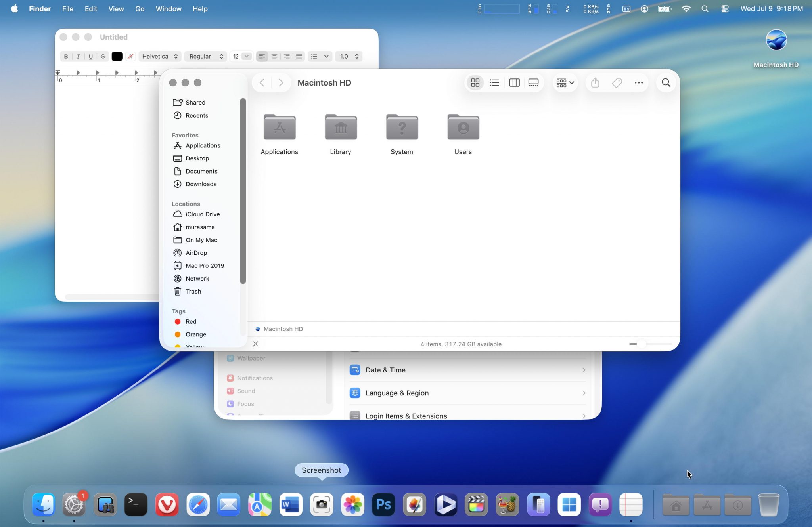
Task: Open Finder search magnifier
Action: [x=666, y=82]
